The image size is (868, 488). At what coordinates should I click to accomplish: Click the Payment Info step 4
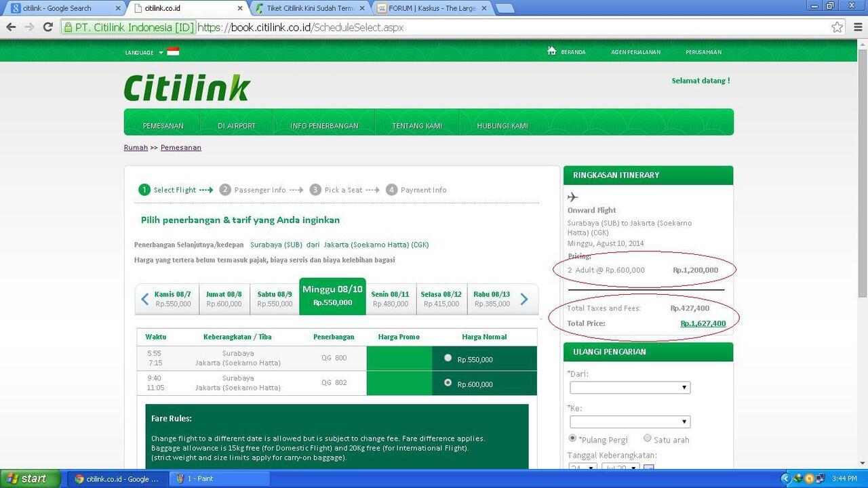[x=416, y=190]
